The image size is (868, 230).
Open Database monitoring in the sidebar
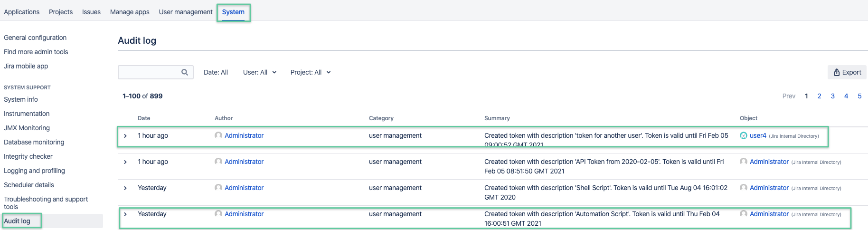coord(34,142)
